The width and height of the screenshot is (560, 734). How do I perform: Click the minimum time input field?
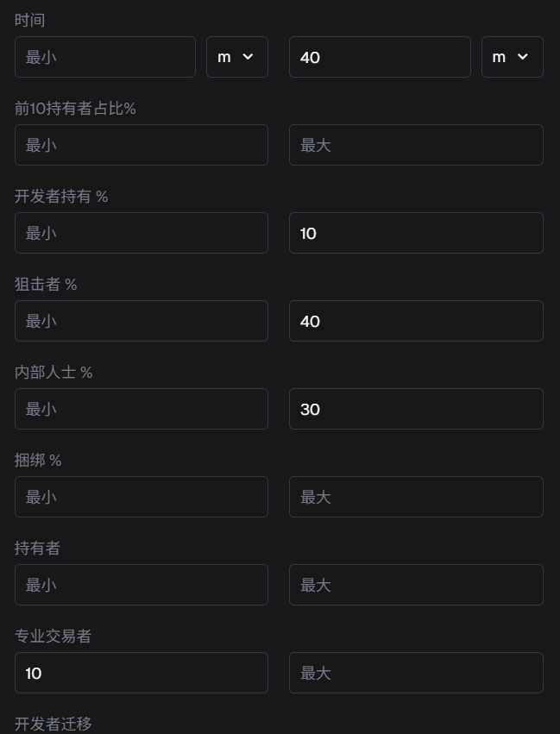105,57
